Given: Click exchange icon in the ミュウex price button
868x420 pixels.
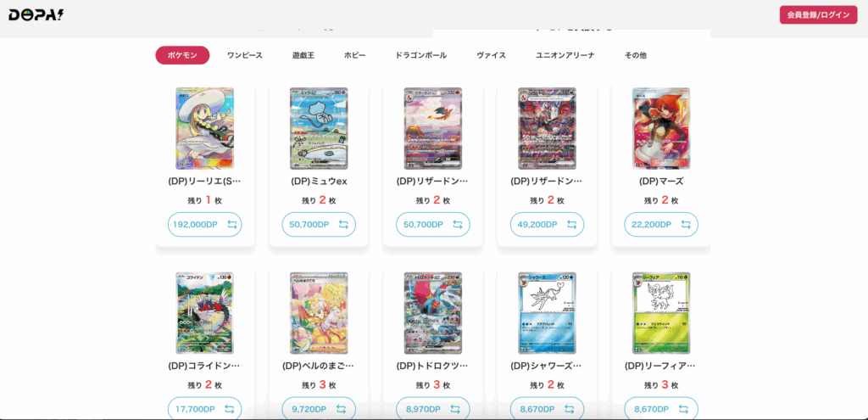Looking at the screenshot, I should [344, 224].
